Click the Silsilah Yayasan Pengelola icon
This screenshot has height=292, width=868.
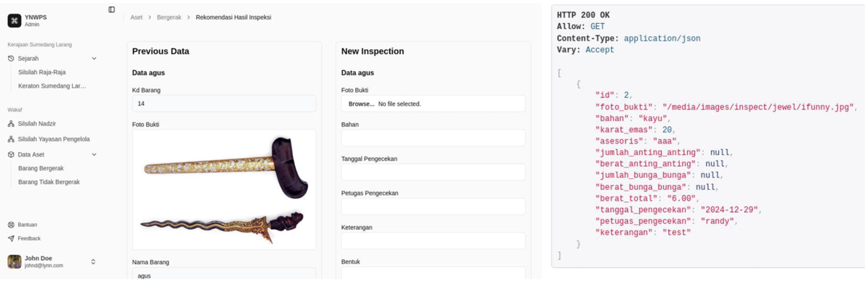[11, 139]
